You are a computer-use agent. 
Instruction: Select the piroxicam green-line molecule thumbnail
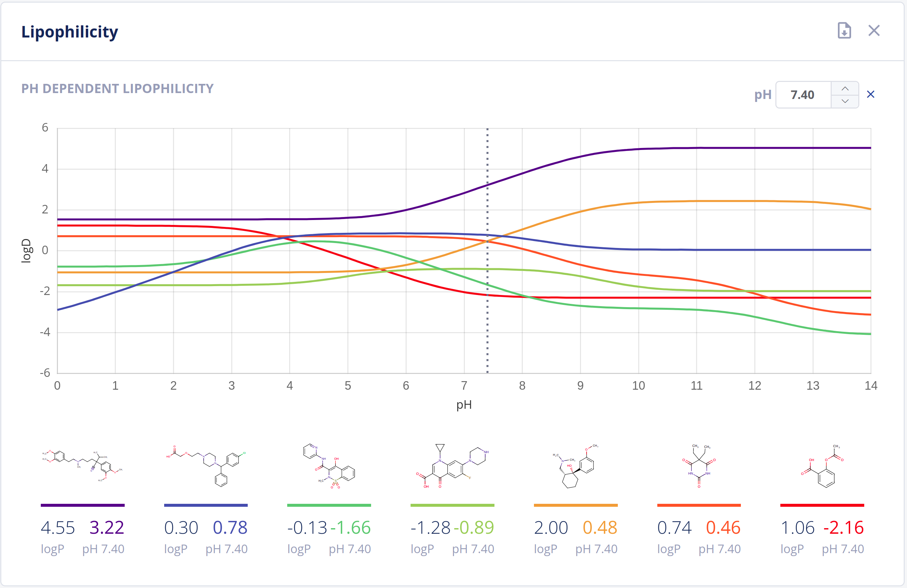tap(329, 465)
